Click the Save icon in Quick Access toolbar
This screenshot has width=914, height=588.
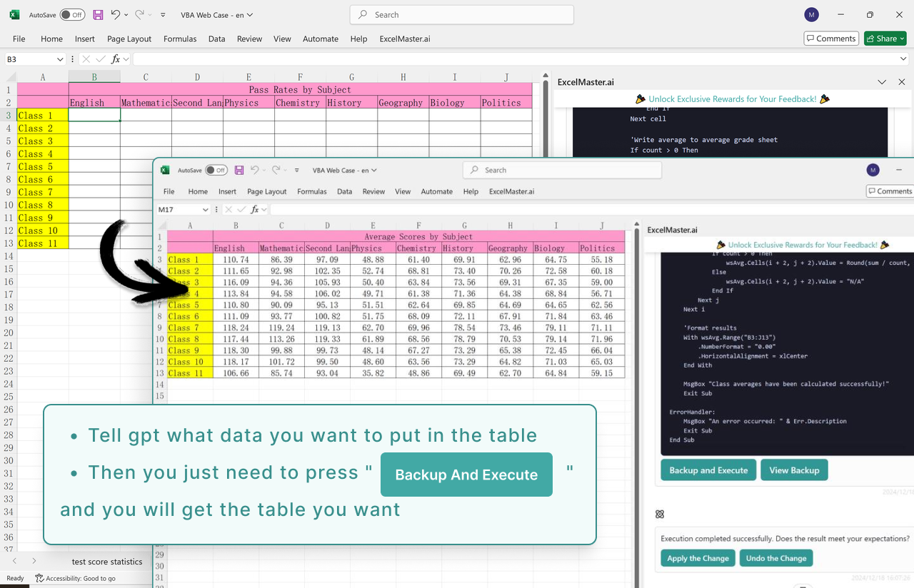[98, 14]
